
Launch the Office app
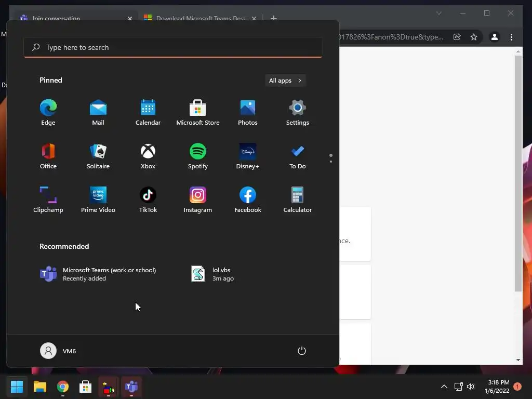click(x=48, y=156)
